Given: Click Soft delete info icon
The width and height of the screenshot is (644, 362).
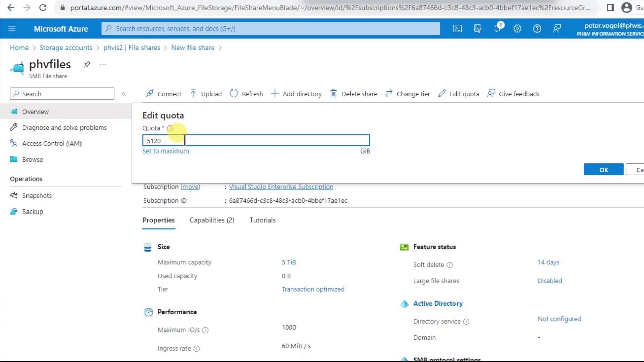Looking at the screenshot, I should [x=450, y=265].
